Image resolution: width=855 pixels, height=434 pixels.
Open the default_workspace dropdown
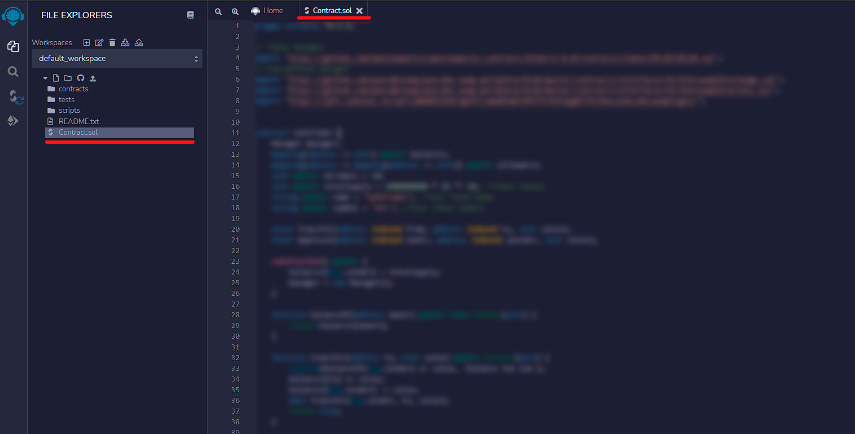[x=117, y=59]
